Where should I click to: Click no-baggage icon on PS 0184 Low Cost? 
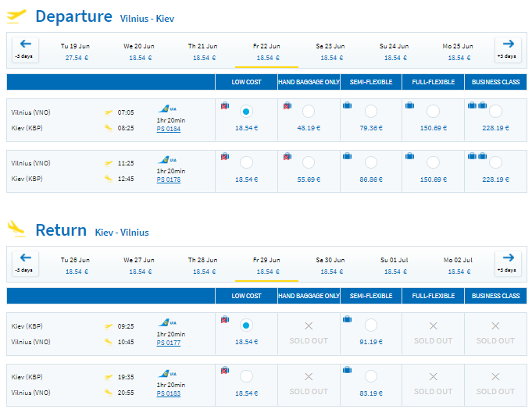pos(225,105)
